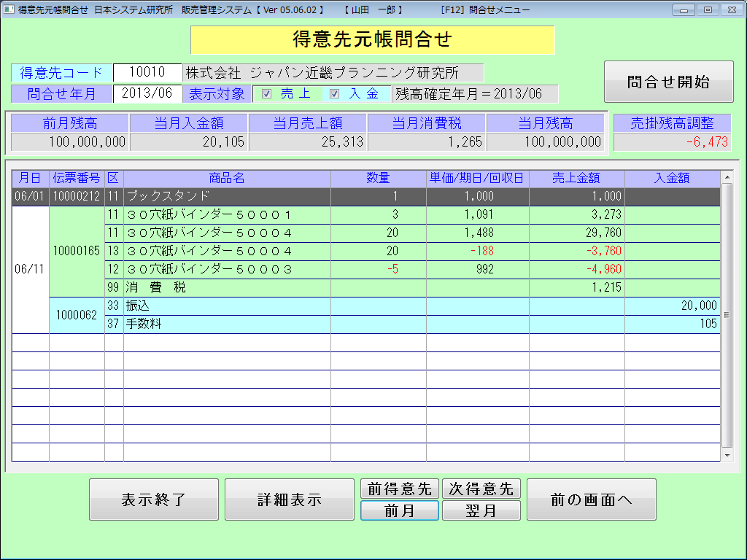
Task: Click the 問合せ年月 field showing 2013/06
Action: pos(147,93)
